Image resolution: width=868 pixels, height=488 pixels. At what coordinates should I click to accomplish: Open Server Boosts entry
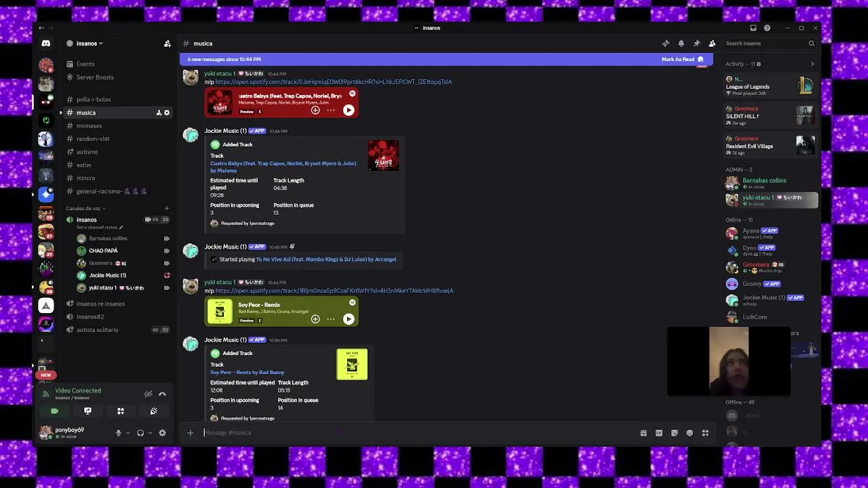tap(95, 77)
